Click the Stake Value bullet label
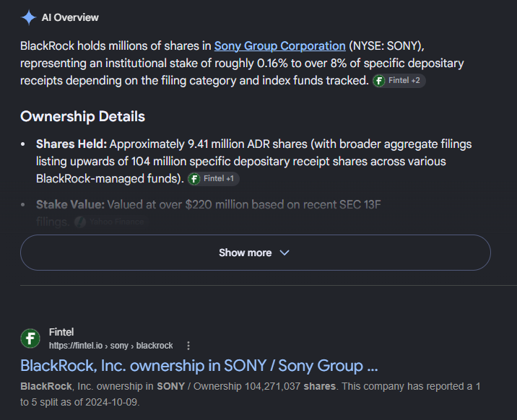 (x=70, y=204)
